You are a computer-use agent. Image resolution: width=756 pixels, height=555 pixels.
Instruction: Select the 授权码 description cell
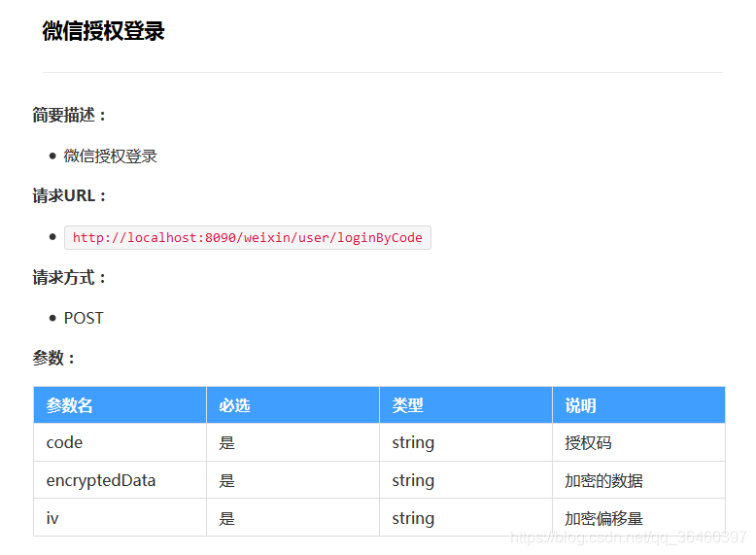point(638,442)
